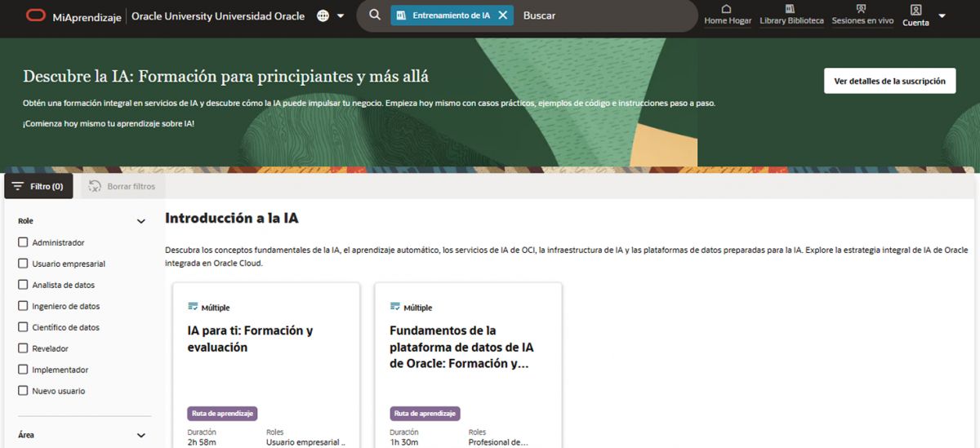
Task: Go to Home Hogar
Action: (x=728, y=15)
